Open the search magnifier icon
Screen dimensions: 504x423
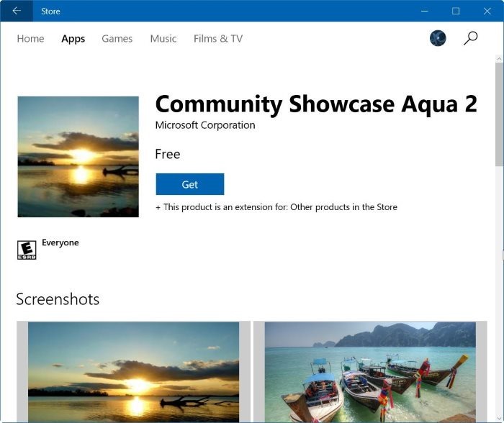pos(471,38)
